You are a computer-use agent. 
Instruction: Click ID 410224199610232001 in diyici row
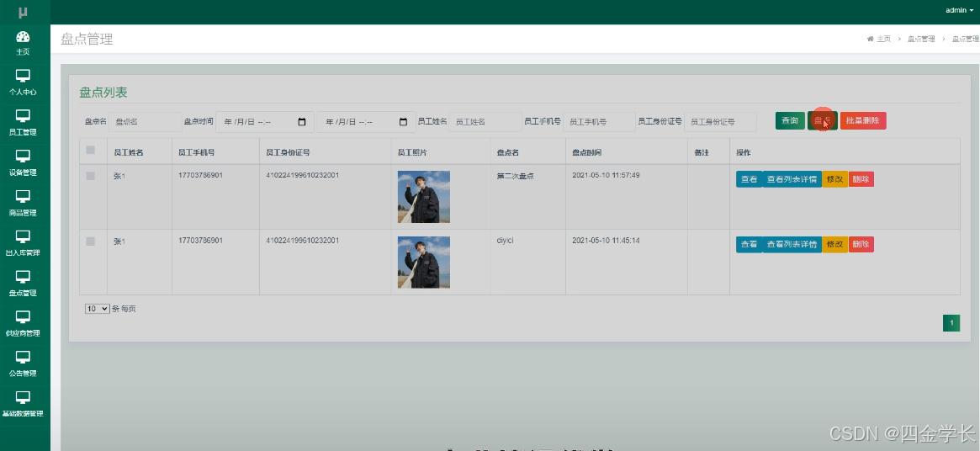(303, 240)
